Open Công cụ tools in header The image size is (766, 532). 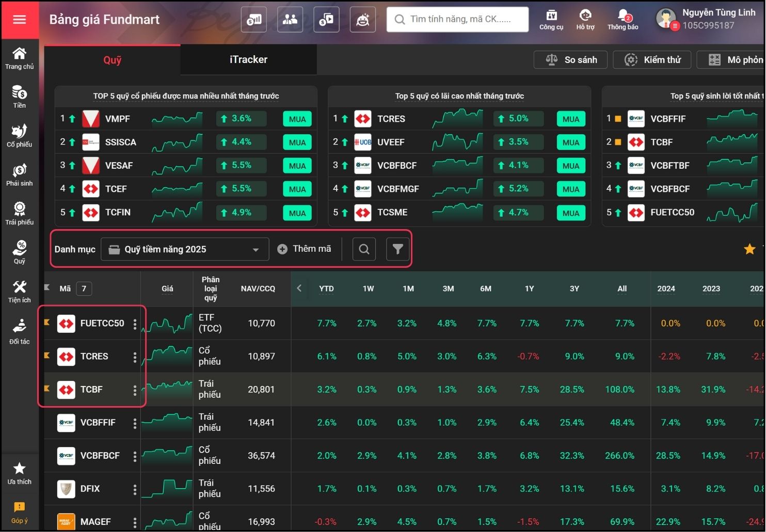coord(551,20)
